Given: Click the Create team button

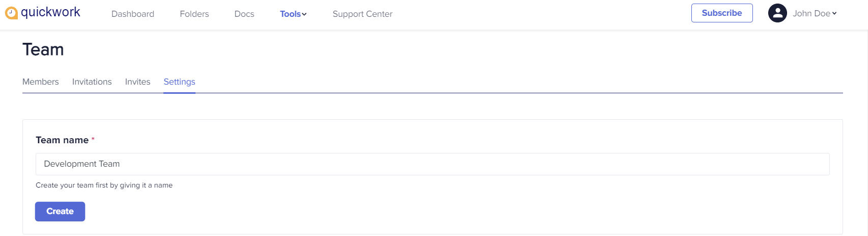Looking at the screenshot, I should pos(60,212).
